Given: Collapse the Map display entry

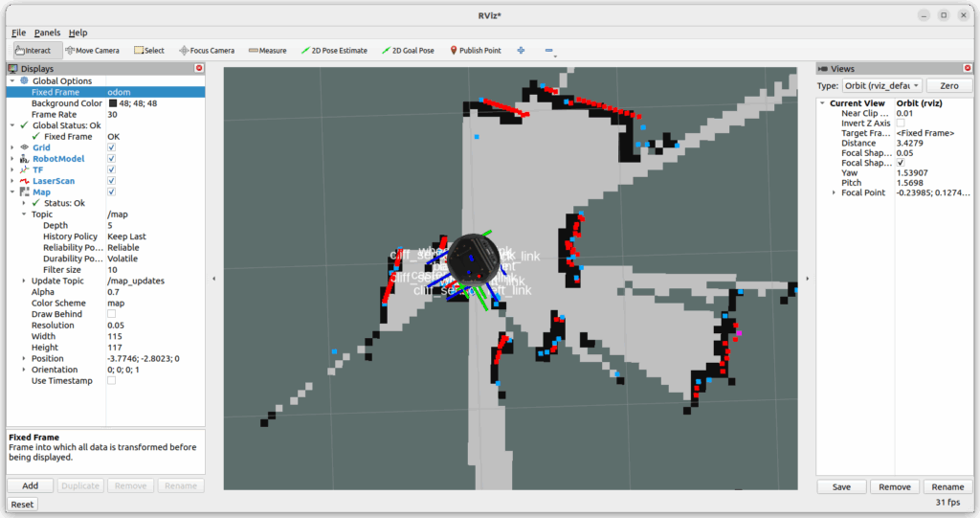Looking at the screenshot, I should pyautogui.click(x=11, y=191).
